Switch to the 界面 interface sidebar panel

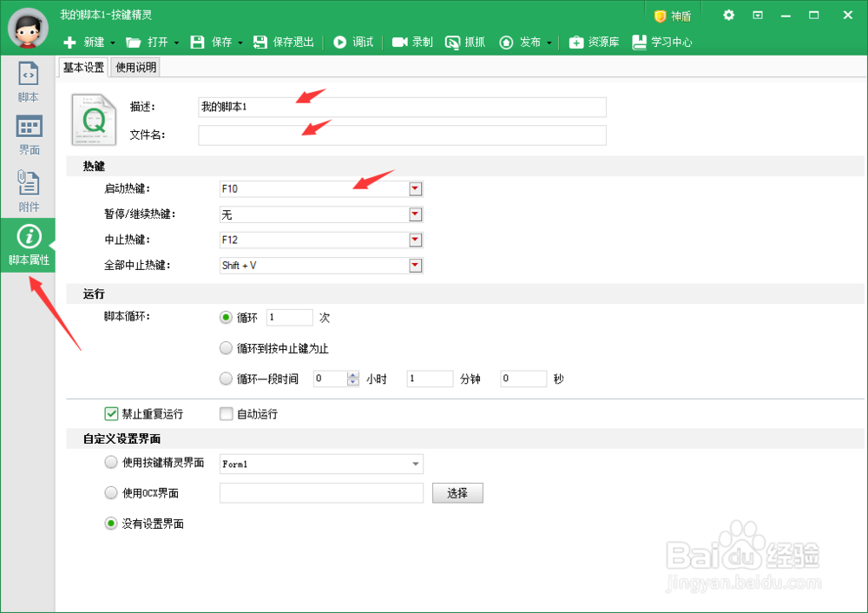click(x=29, y=135)
